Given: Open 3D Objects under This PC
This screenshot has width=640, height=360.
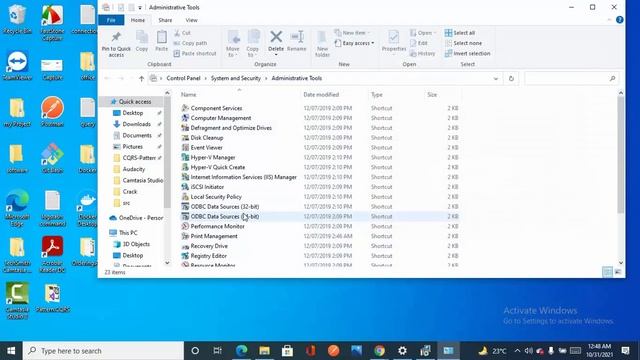Looking at the screenshot, I should 136,244.
